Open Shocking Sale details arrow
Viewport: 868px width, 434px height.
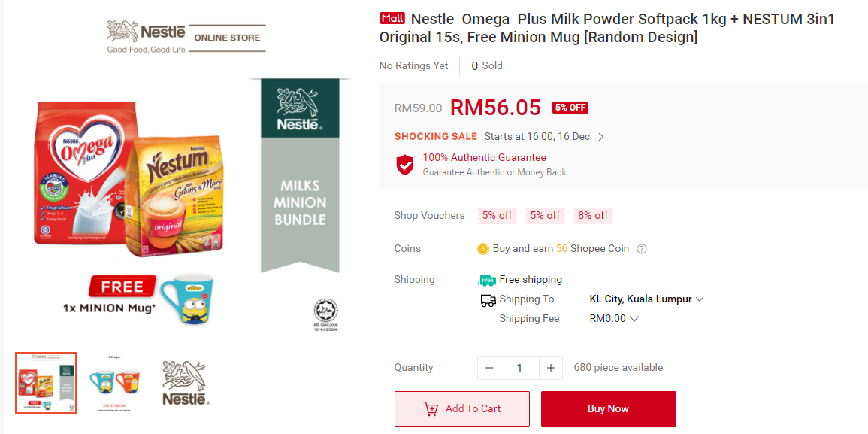[601, 137]
